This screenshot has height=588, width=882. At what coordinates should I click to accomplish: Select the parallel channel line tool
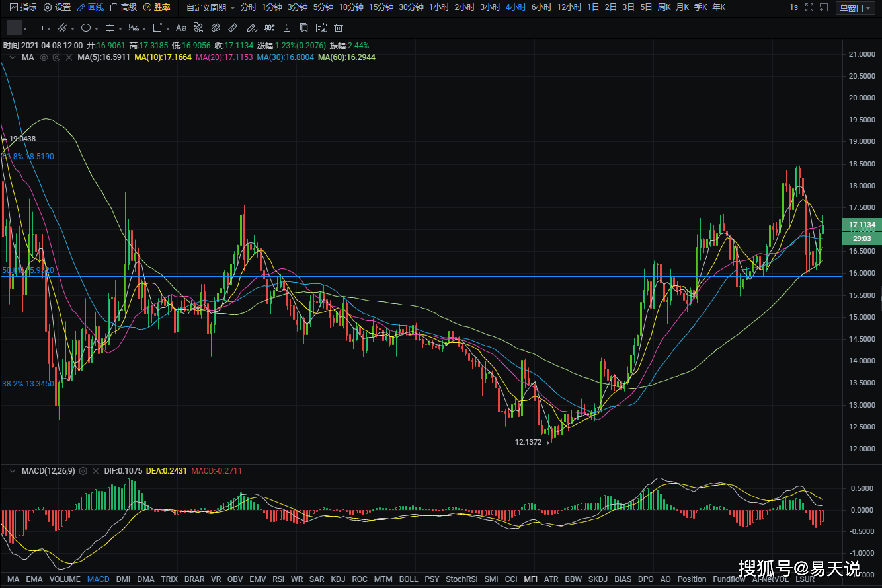[x=62, y=28]
